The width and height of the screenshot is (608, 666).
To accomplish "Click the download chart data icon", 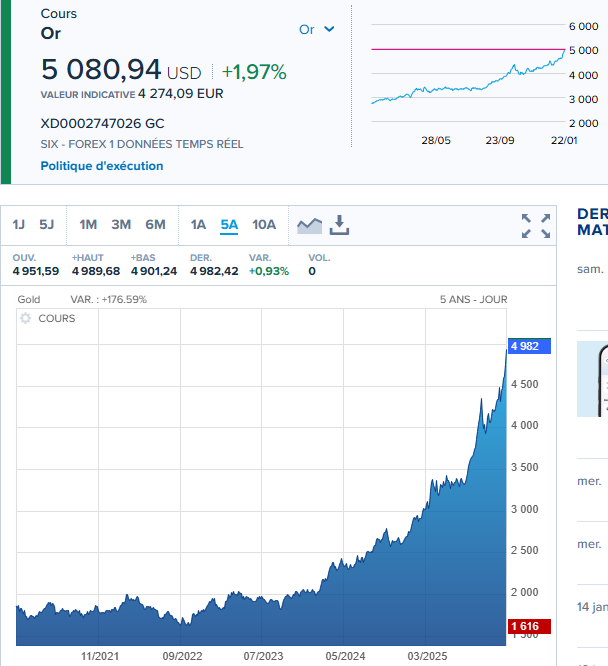I will (340, 225).
